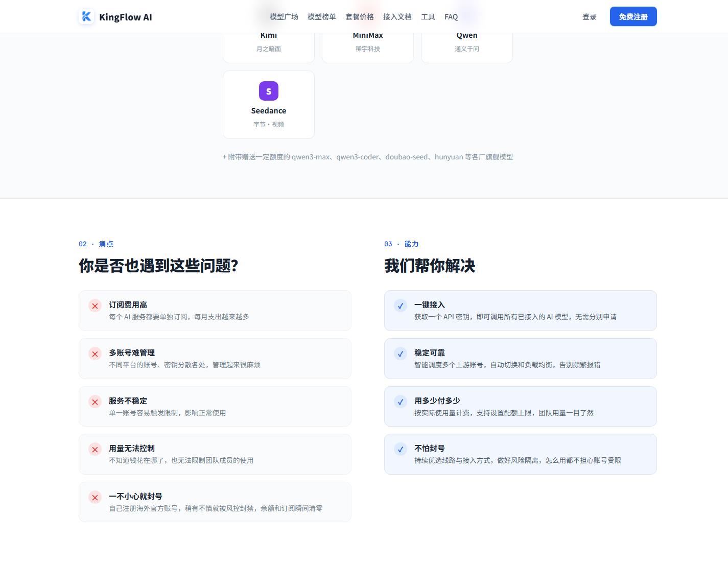Click the 一键接入 title

pos(430,305)
